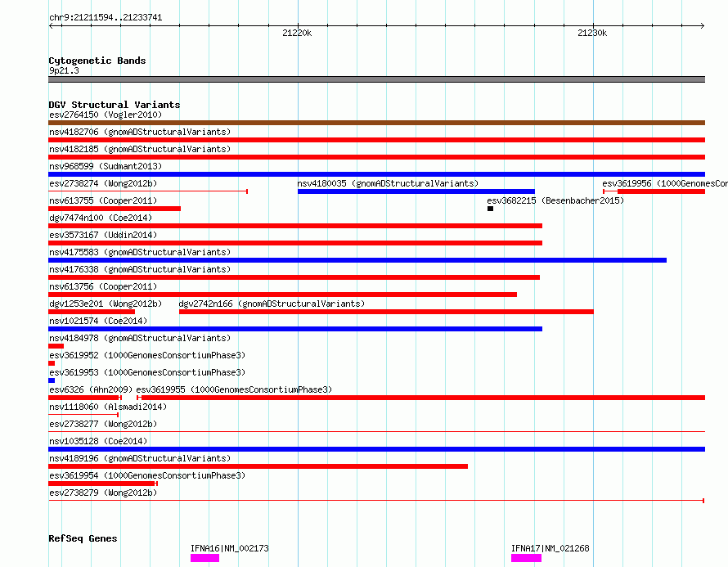Open dgv2742n166 gnomAD variant label
Image resolution: width=728 pixels, height=567 pixels.
272,304
